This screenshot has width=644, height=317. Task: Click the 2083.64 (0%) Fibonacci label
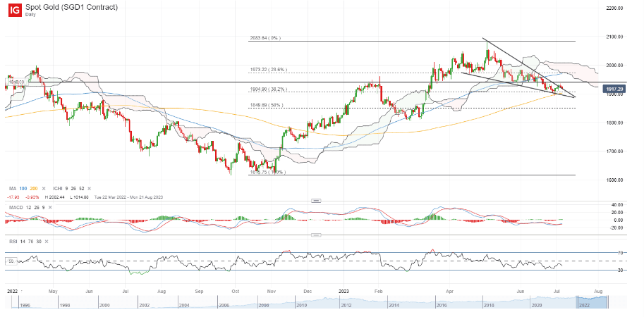265,38
